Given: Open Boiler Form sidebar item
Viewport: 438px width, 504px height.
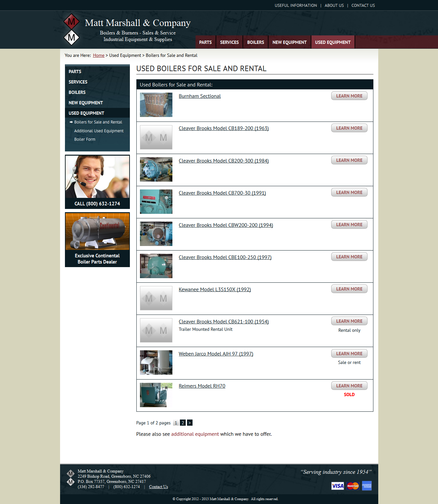Looking at the screenshot, I should tap(85, 139).
